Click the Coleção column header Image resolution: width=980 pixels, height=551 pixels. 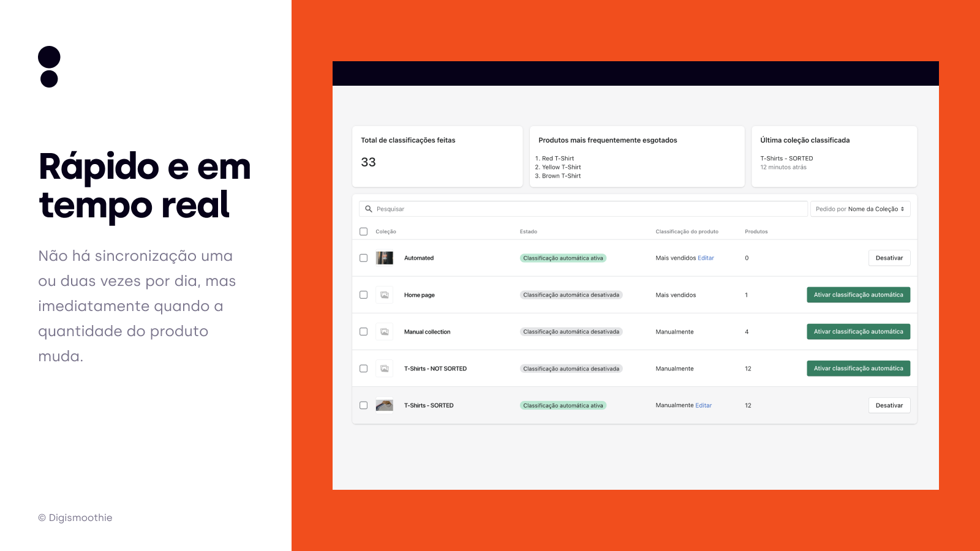(x=386, y=231)
